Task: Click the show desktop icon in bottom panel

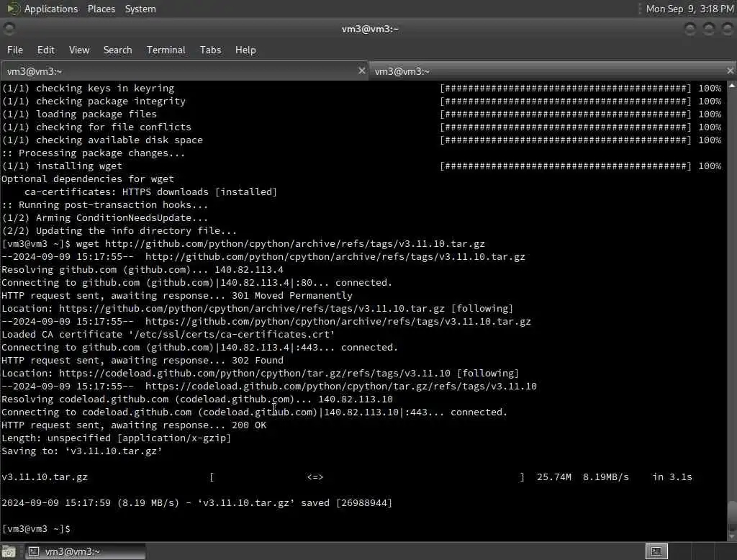Action: 9,551
